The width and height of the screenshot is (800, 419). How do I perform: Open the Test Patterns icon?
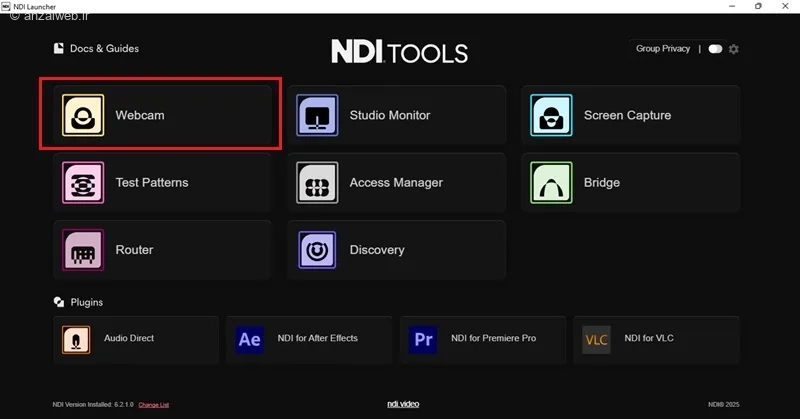coord(83,183)
